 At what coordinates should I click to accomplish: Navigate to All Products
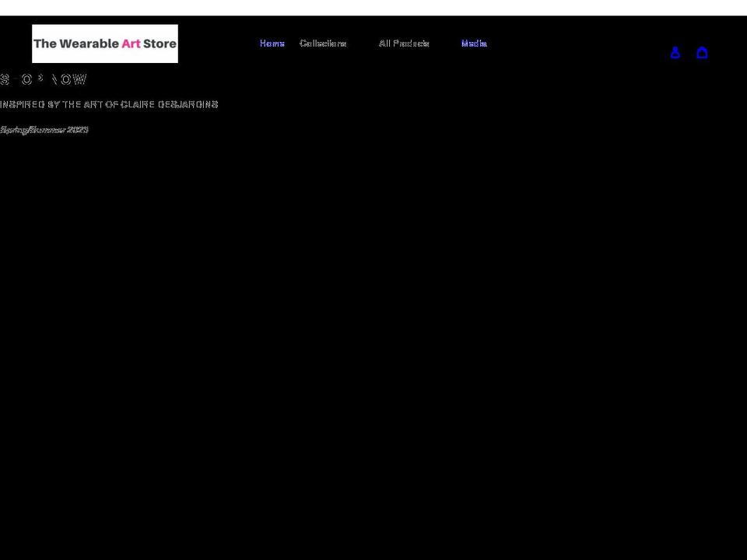click(403, 44)
